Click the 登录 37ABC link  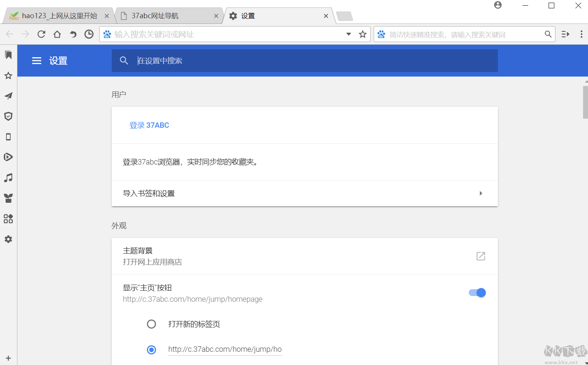tap(149, 125)
